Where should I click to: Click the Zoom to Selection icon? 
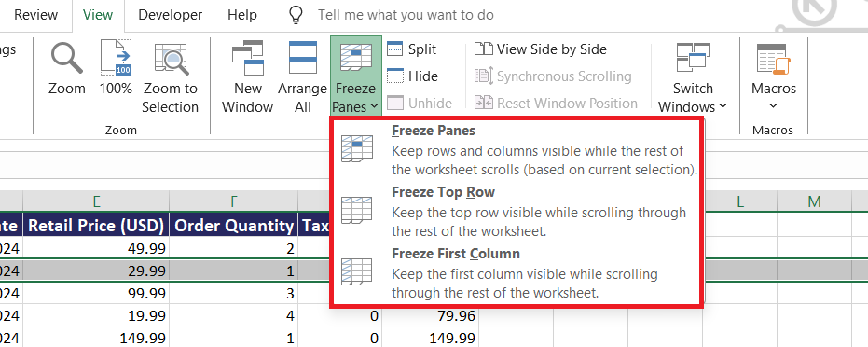tap(171, 58)
